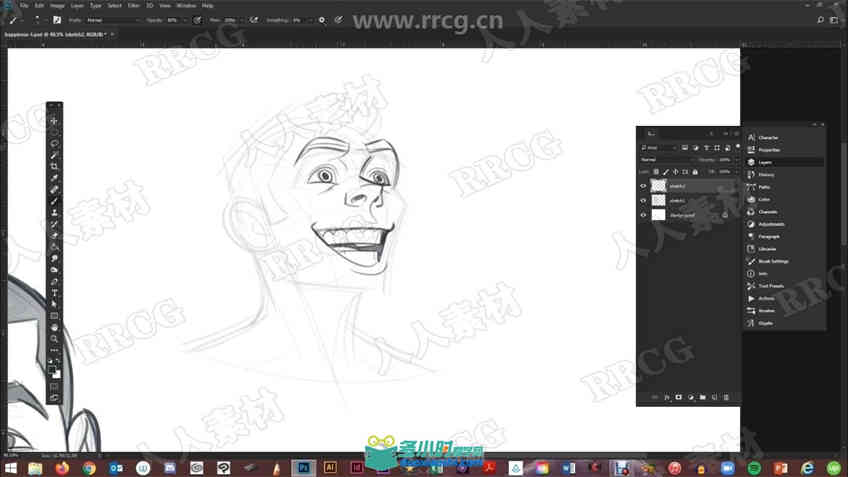This screenshot has height=477, width=848.
Task: Toggle visibility of the second sketch layer
Action: point(643,200)
